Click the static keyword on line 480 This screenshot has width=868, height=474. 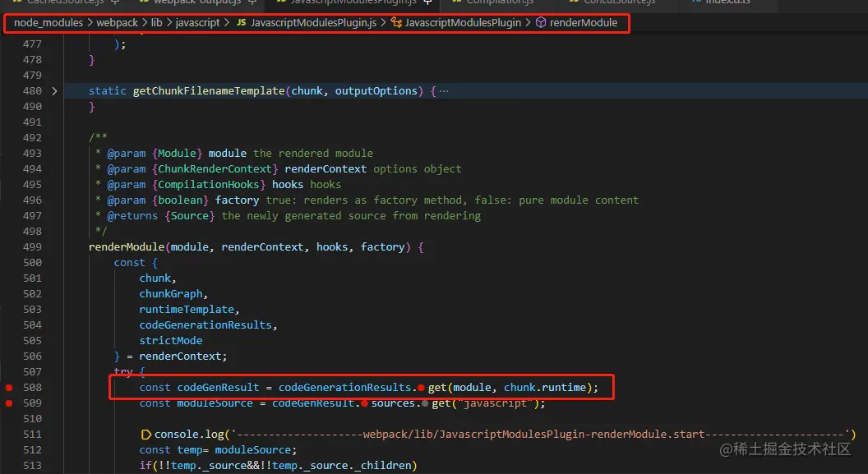(108, 90)
